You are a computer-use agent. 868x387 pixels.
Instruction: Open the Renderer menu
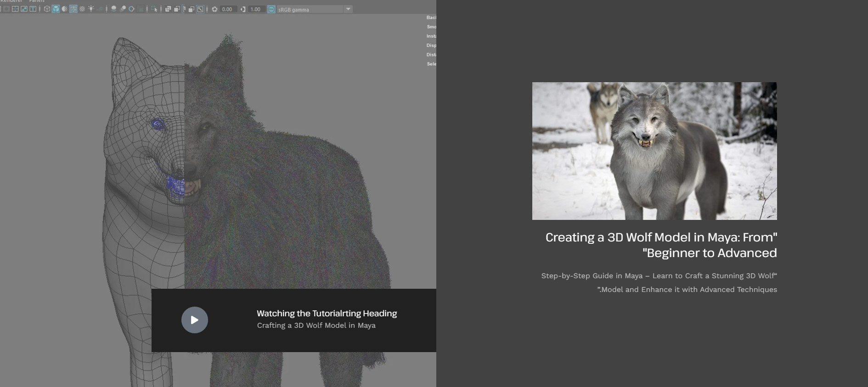point(11,1)
